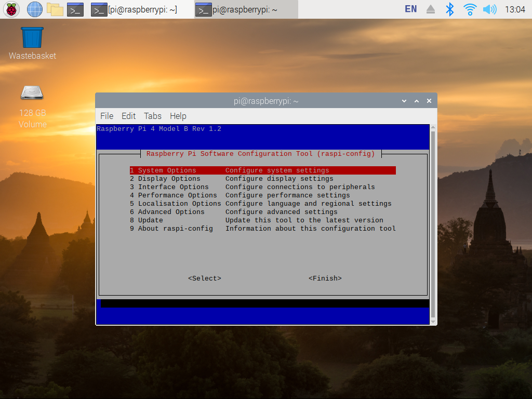Click the terminal vertical scrollbar

pyautogui.click(x=433, y=224)
